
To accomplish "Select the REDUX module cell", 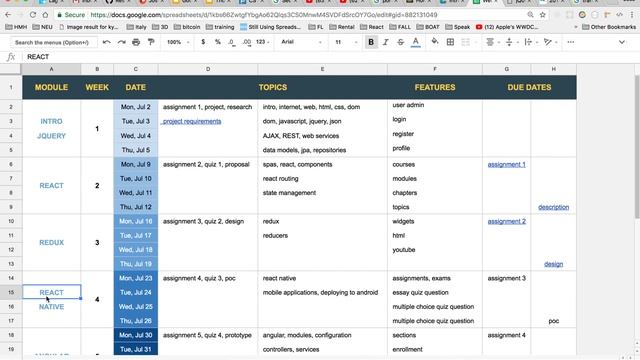I will pos(51,242).
